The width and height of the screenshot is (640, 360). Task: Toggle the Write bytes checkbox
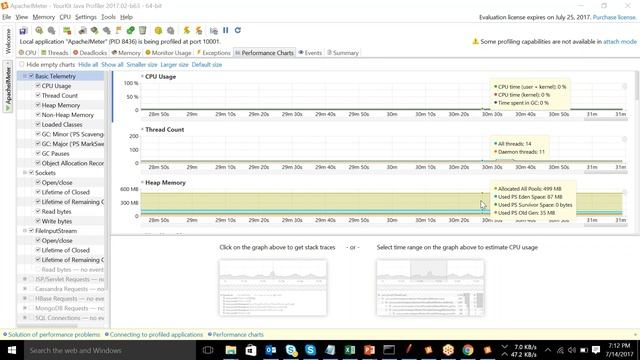38,221
